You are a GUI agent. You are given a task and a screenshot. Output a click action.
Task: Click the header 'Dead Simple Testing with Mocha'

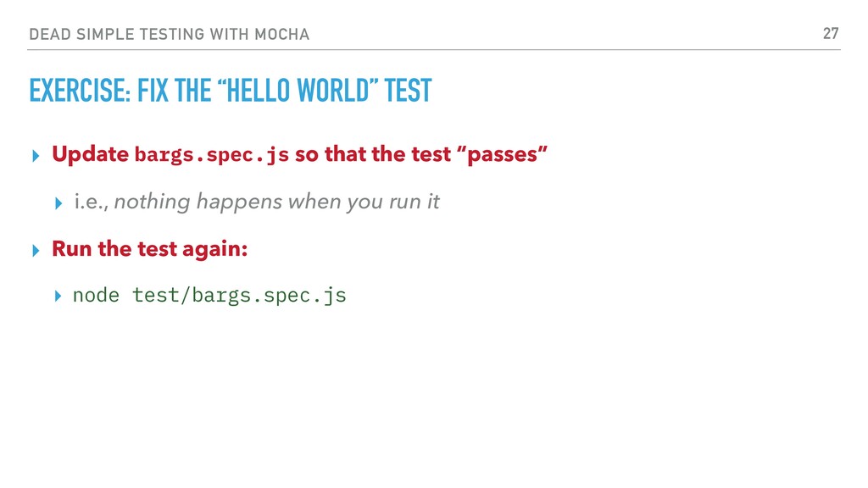point(170,34)
